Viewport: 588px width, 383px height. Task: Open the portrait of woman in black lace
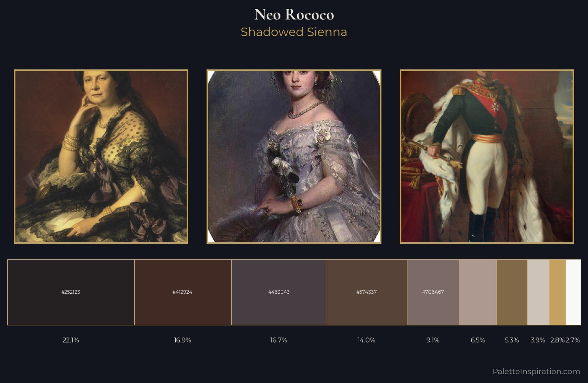101,157
